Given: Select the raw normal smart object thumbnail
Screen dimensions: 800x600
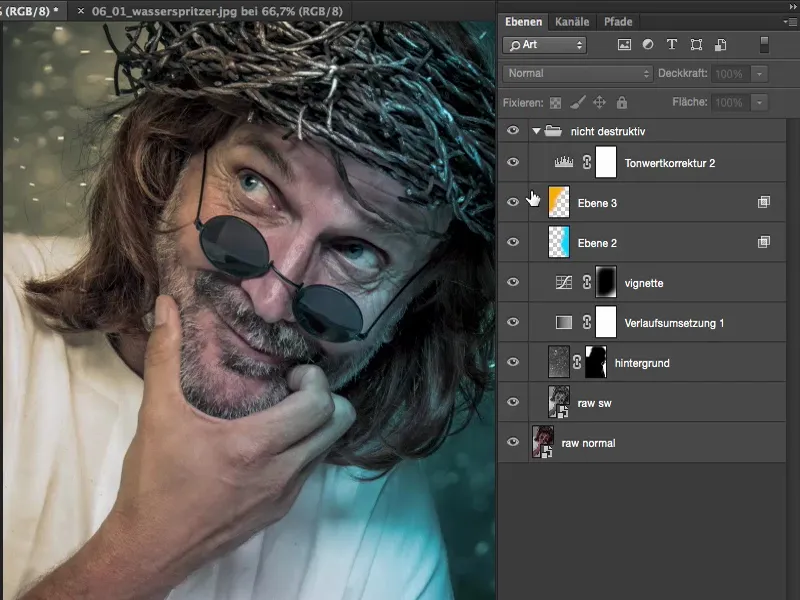Looking at the screenshot, I should pos(543,442).
